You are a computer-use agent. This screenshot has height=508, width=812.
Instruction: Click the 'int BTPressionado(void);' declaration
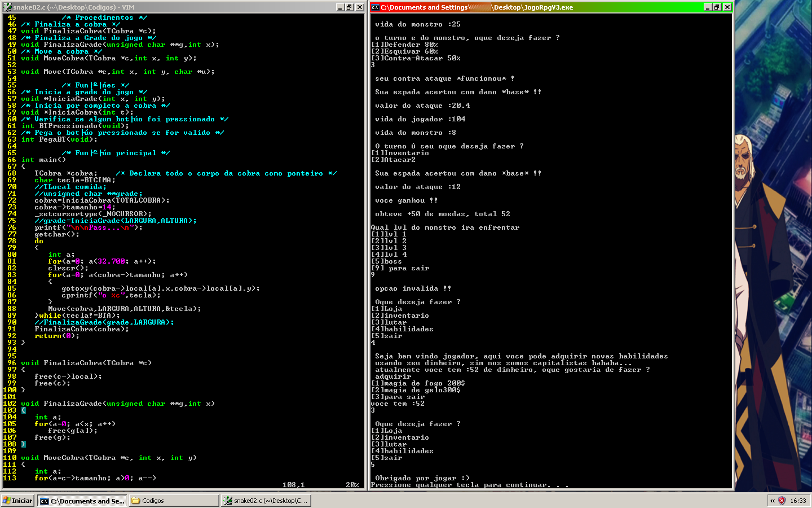(x=75, y=126)
